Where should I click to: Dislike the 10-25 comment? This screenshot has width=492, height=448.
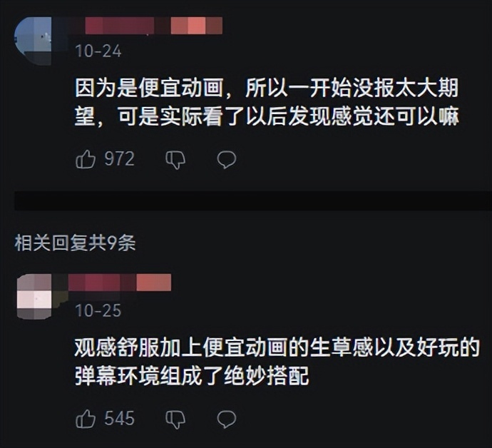(x=175, y=419)
